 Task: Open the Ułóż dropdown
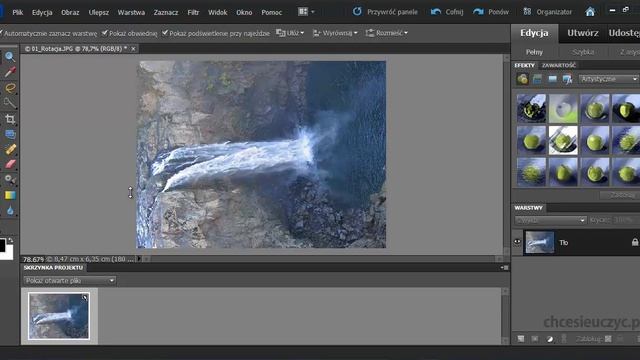pos(290,33)
